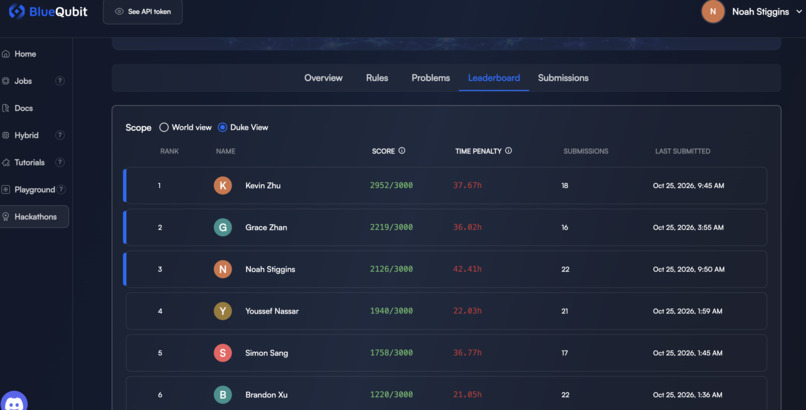Screen dimensions: 806x410
Task: Click the time penalty 21.05h
Action: [467, 395]
